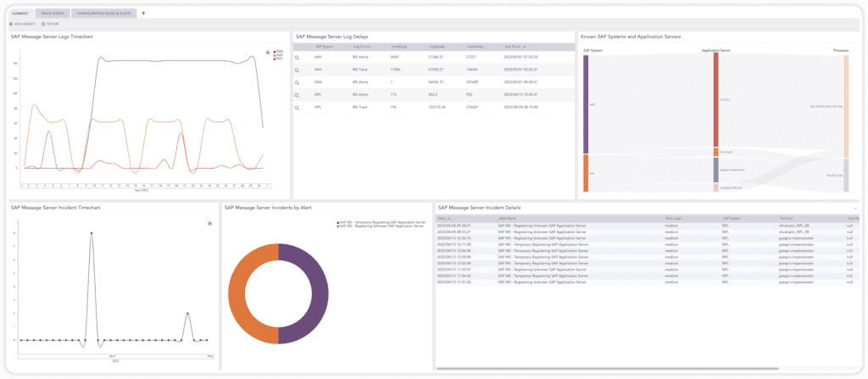Viewport: 868px width, 379px height.
Task: Toggle Temporary Registering legend entry in donut chart
Action: coord(381,222)
